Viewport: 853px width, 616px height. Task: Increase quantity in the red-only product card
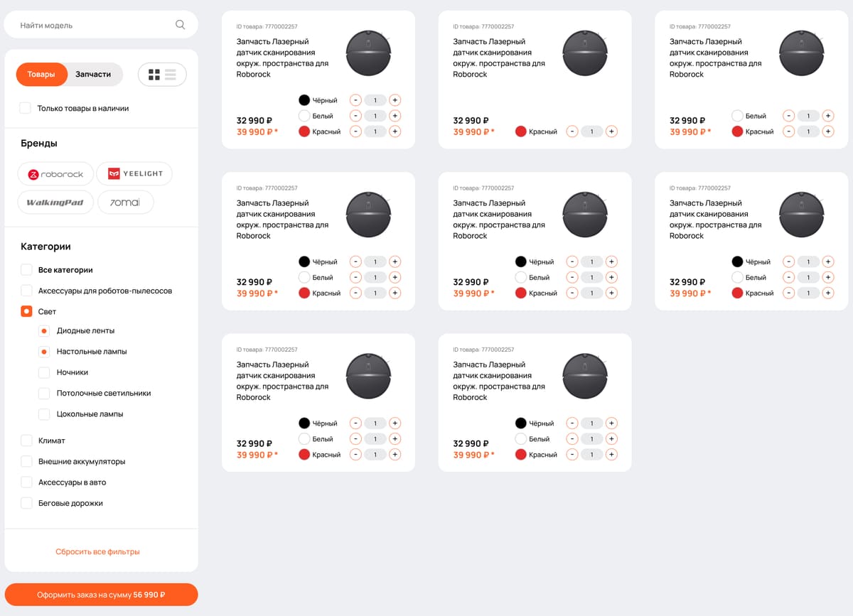click(x=612, y=131)
